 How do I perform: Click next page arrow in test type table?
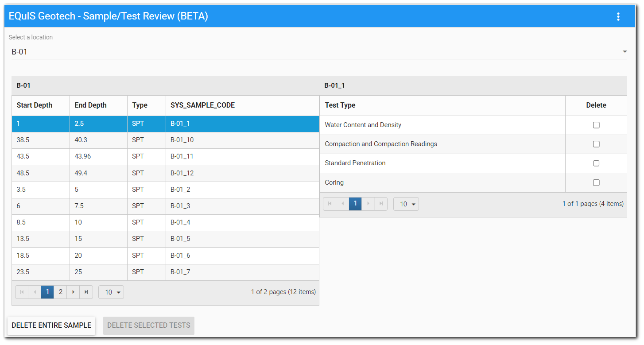[368, 204]
